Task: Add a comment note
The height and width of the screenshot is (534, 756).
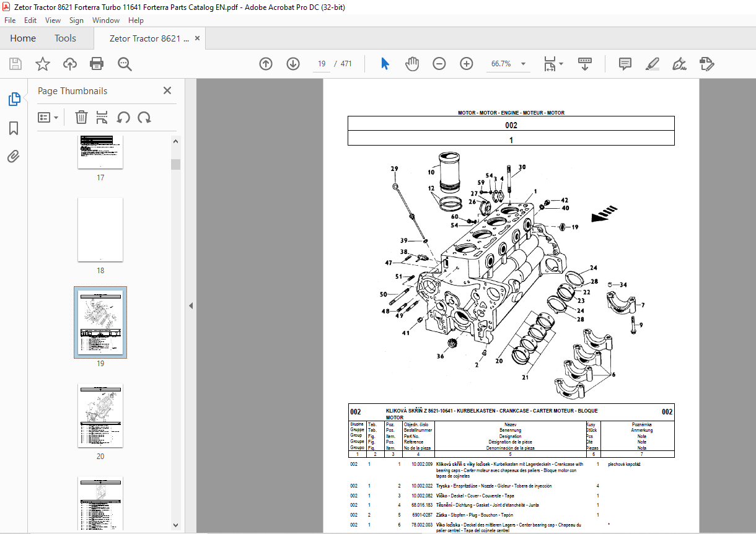Action: (625, 64)
